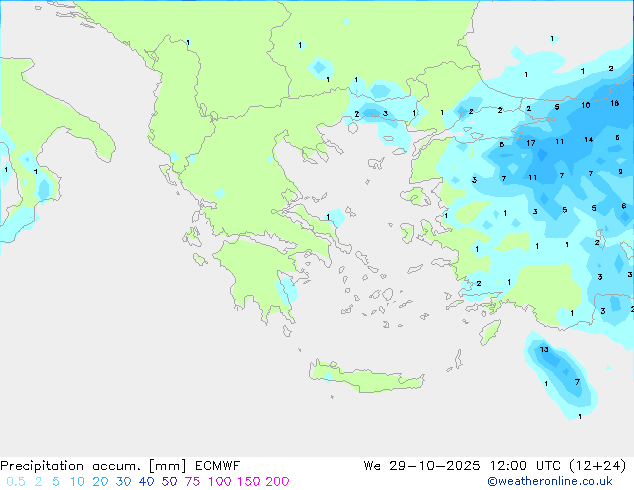Click the "We 29-10-2025" date text
This screenshot has width=634, height=490.
(422, 466)
